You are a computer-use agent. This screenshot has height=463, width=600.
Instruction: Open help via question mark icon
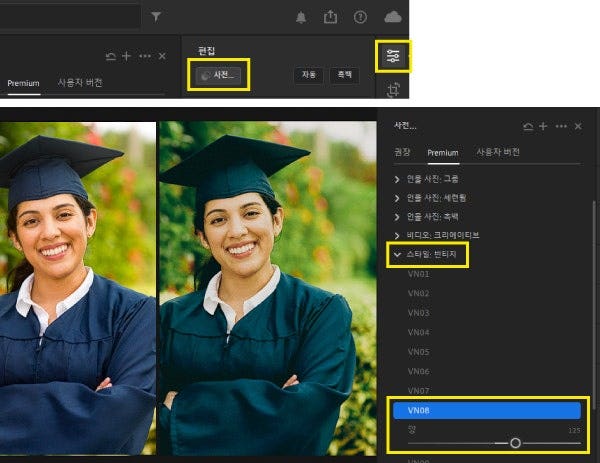click(x=360, y=17)
